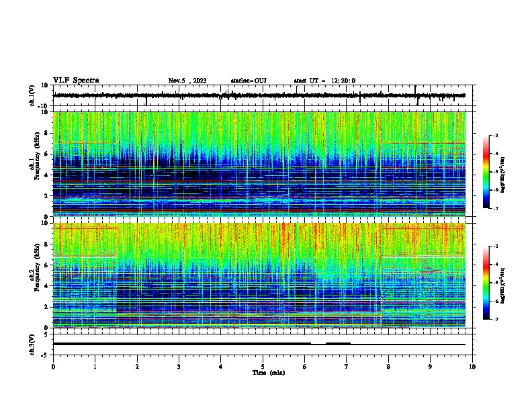The width and height of the screenshot is (532, 411).
Task: Click the ch.2 spectrogram color scale bar
Action: pyautogui.click(x=486, y=283)
